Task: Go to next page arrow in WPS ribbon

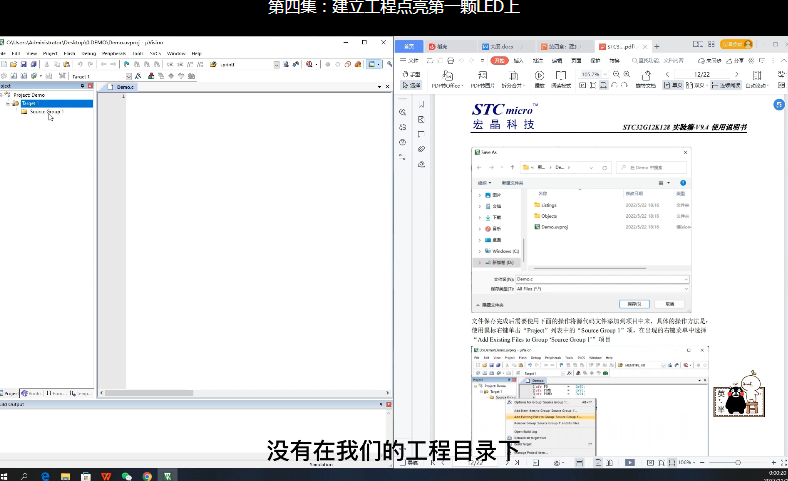Action: point(737,74)
